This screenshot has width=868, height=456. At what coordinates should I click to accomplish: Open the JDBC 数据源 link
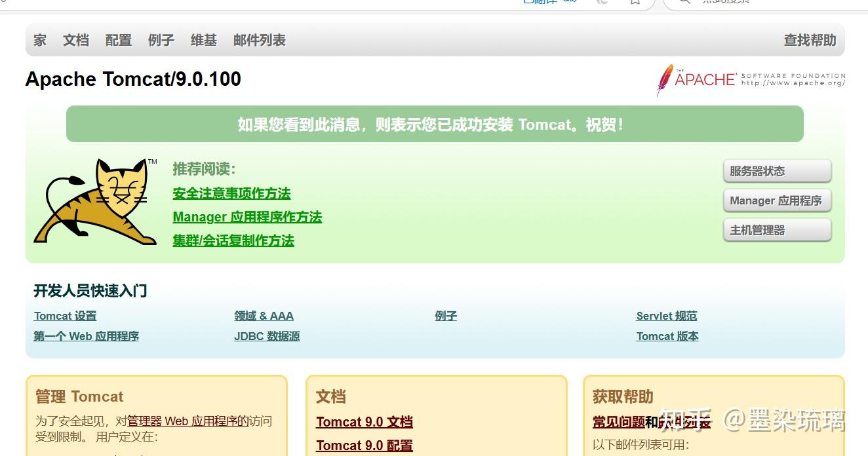pos(266,336)
